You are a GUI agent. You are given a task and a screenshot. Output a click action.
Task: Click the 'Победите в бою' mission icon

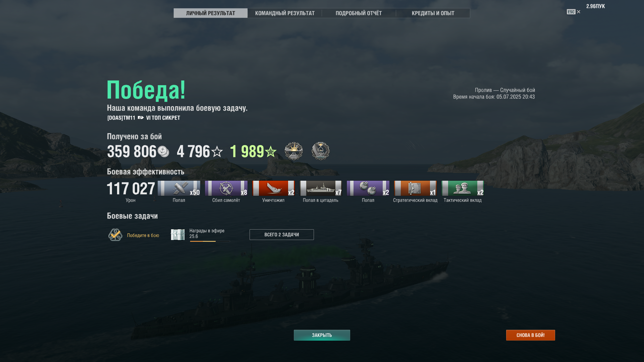pos(115,235)
